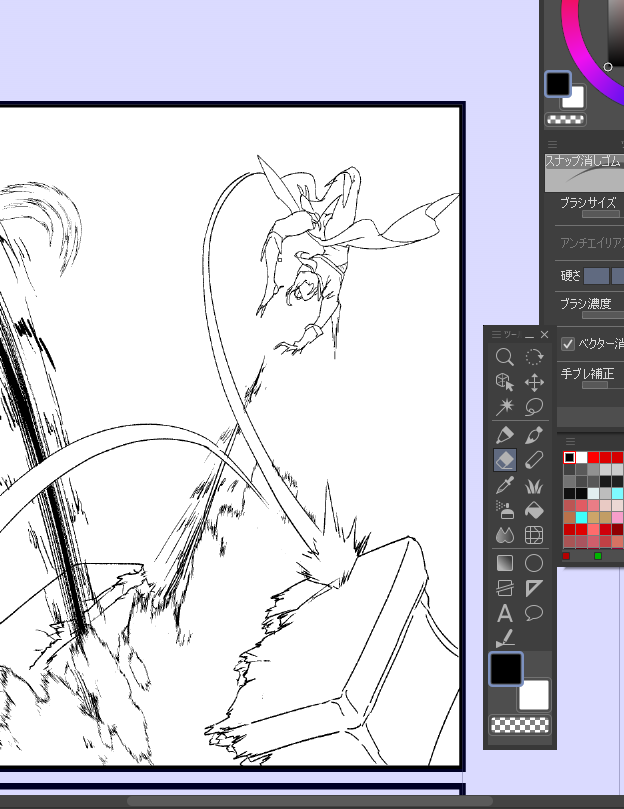The width and height of the screenshot is (624, 809).
Task: Select the Gradient tool
Action: [x=504, y=563]
